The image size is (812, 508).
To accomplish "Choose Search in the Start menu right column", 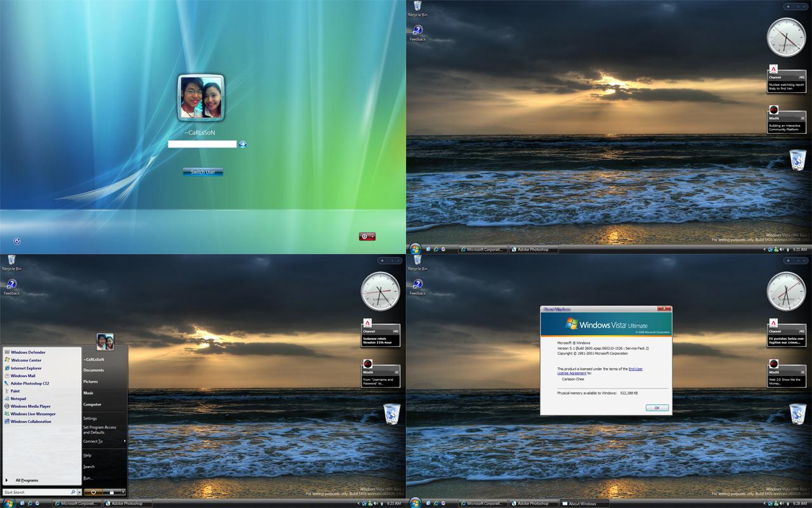I will [89, 467].
